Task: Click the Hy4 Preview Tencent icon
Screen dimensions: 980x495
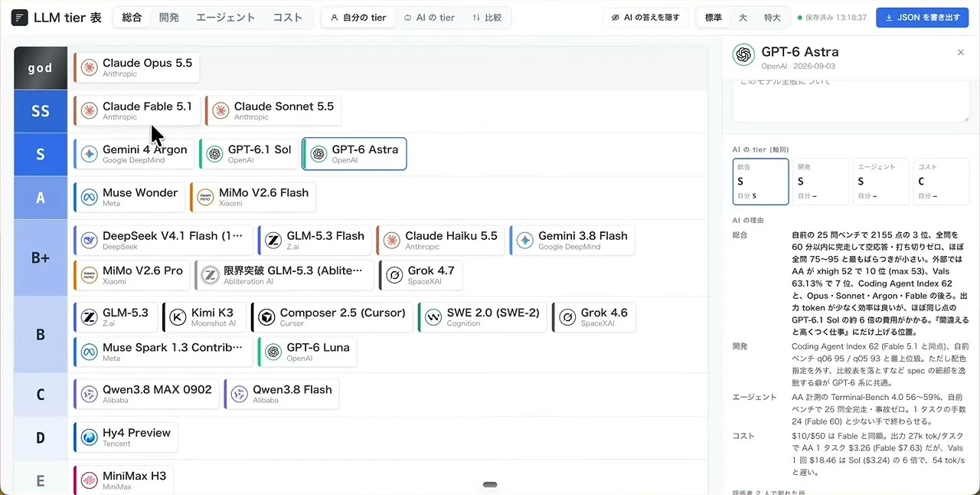Action: (x=90, y=438)
